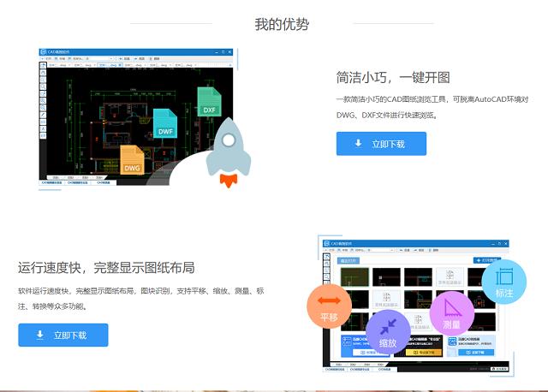Click the 运行速度快，完整显示图纸布局 heading

(x=106, y=268)
